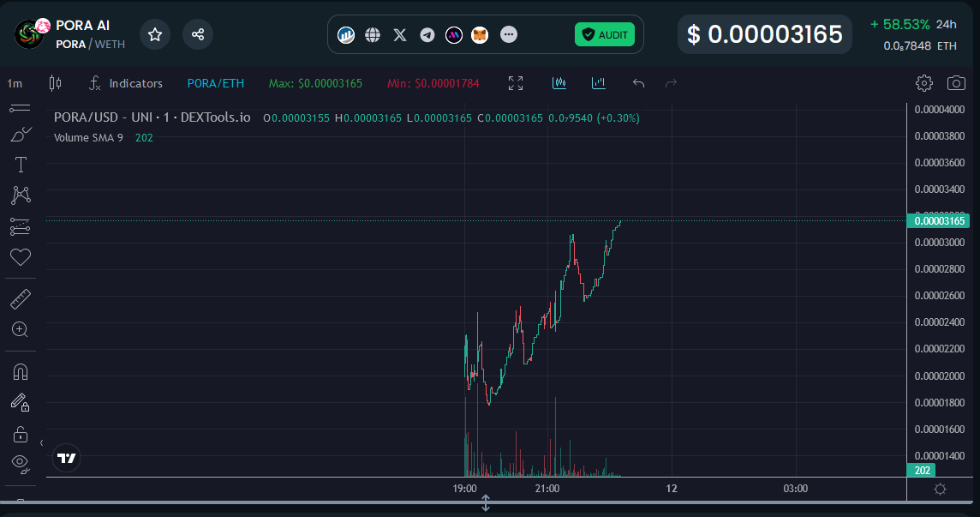Click the Min: $0.00001784 value
The image size is (980, 517).
click(433, 83)
